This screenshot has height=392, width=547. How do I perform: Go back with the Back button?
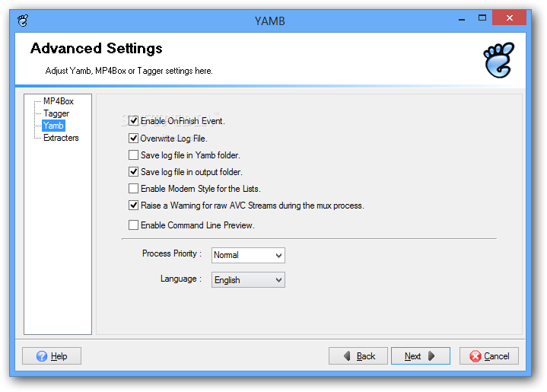point(358,356)
